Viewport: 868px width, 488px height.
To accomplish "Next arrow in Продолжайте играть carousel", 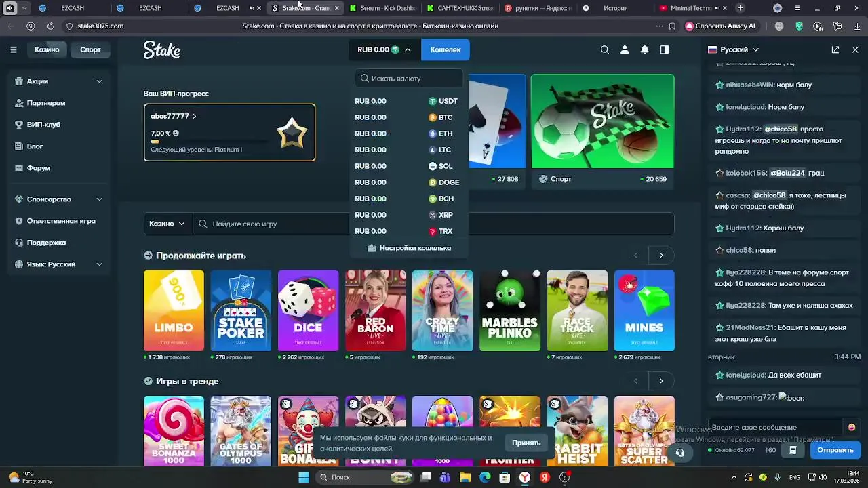I will point(661,256).
